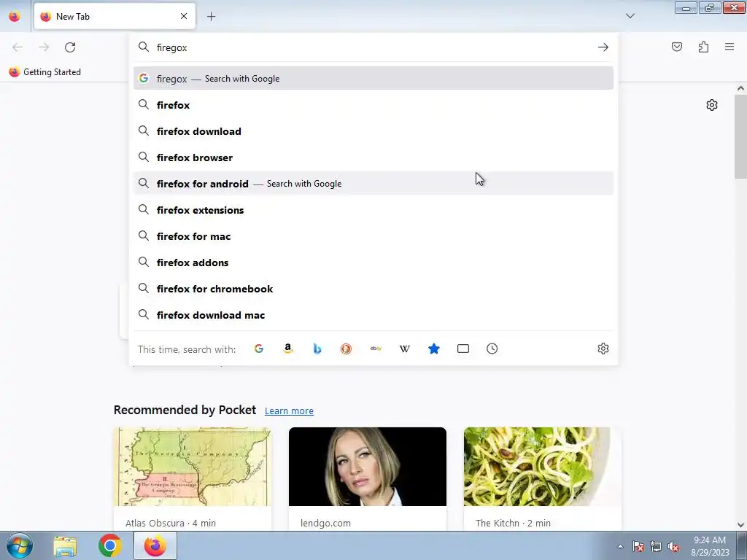Click the Firefox View icon beside the tab
Screen dimensions: 747x560
click(15, 16)
